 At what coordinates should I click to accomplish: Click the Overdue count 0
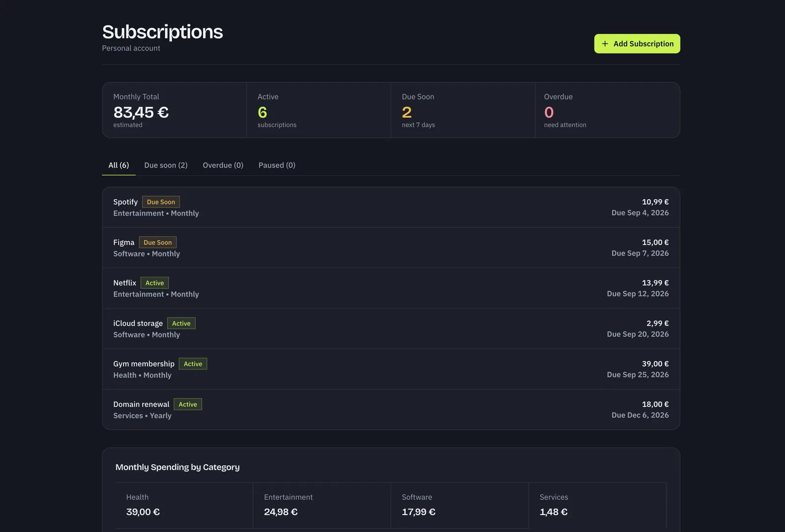click(549, 112)
